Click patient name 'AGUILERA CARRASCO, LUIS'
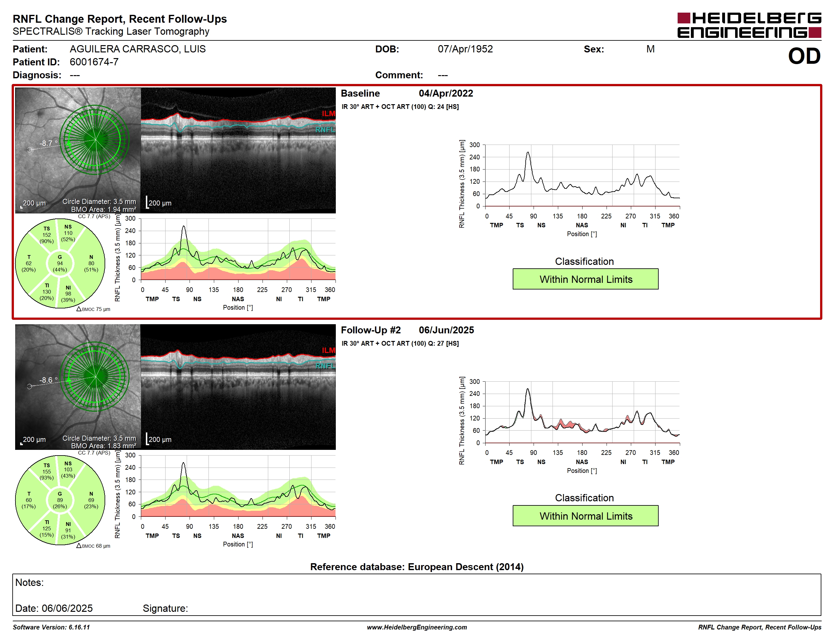 [137, 49]
